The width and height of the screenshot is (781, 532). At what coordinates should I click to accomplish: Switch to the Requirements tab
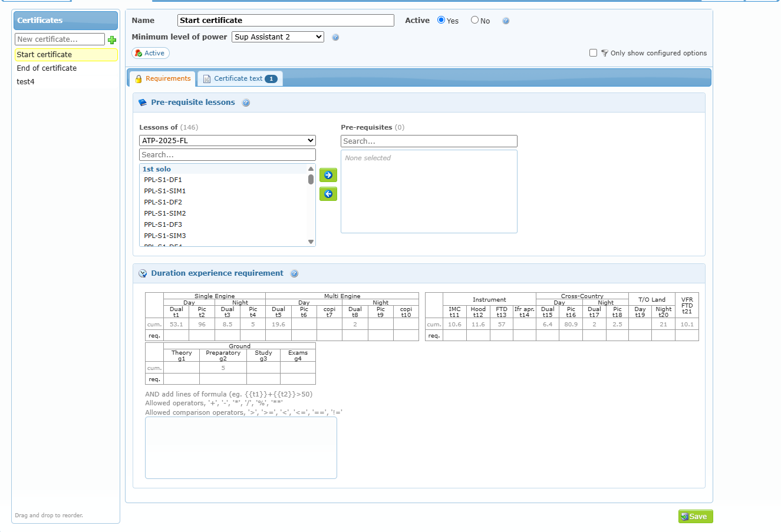point(162,78)
